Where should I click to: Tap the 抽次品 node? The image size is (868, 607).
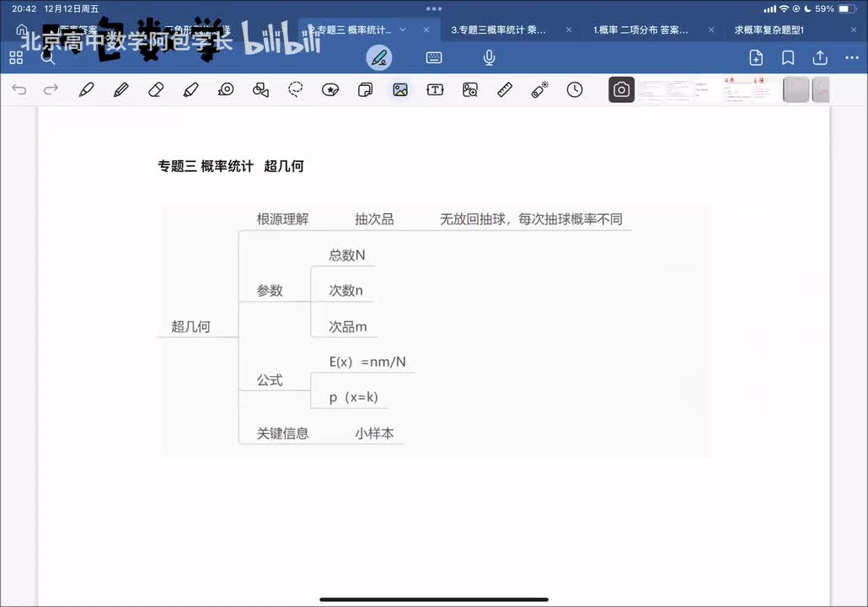[374, 219]
